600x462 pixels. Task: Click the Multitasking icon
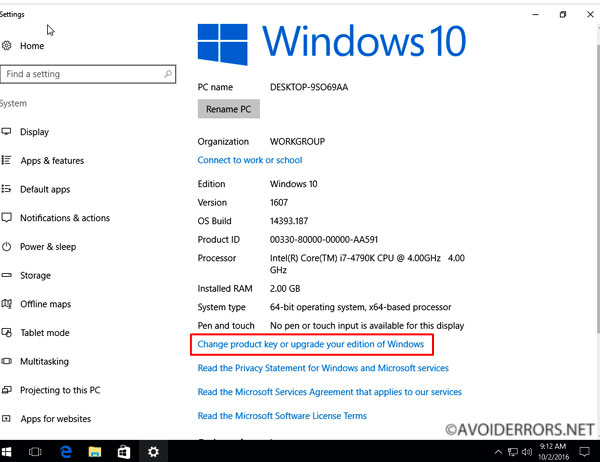point(7,361)
